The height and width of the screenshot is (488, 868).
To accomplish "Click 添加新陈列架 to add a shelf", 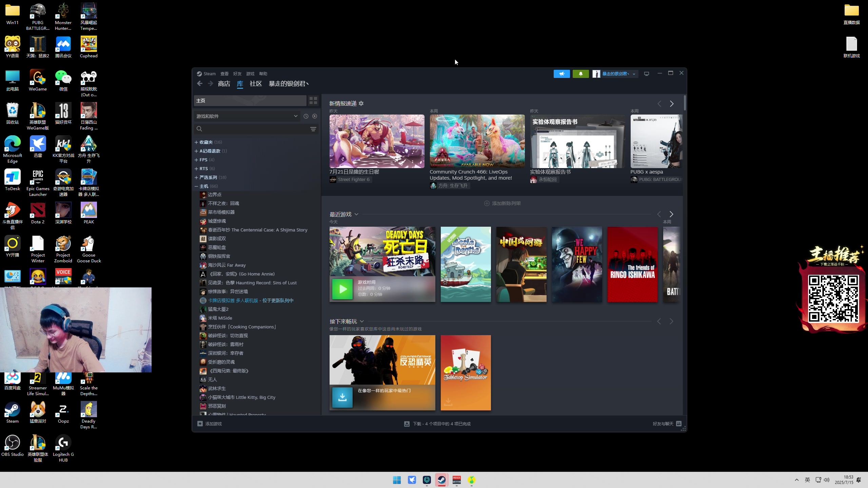I will [502, 203].
